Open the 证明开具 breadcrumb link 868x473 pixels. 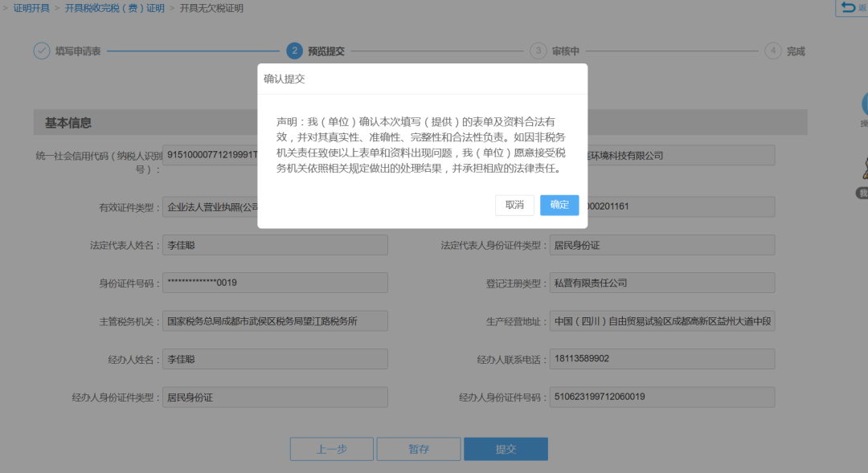click(31, 9)
